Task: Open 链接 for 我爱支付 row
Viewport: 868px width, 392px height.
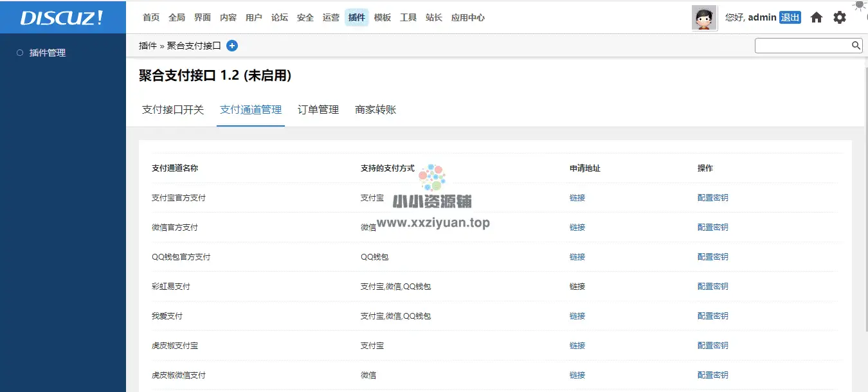Action: point(577,316)
